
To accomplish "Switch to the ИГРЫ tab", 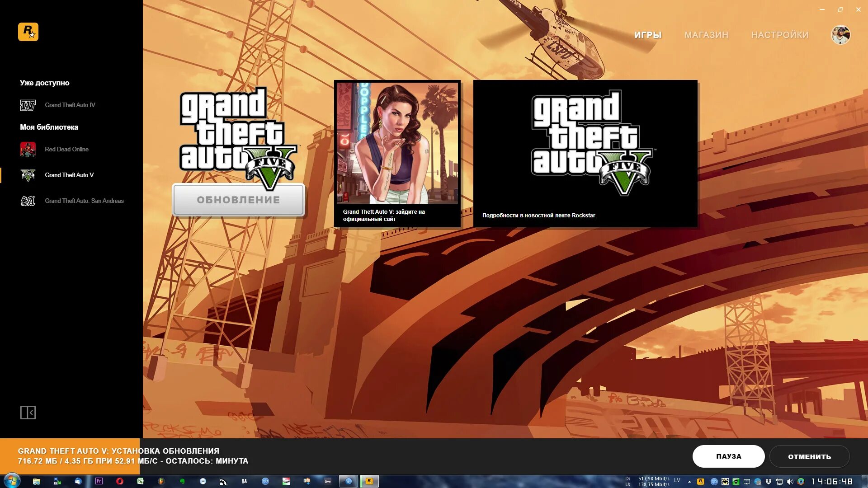I will 647,35.
